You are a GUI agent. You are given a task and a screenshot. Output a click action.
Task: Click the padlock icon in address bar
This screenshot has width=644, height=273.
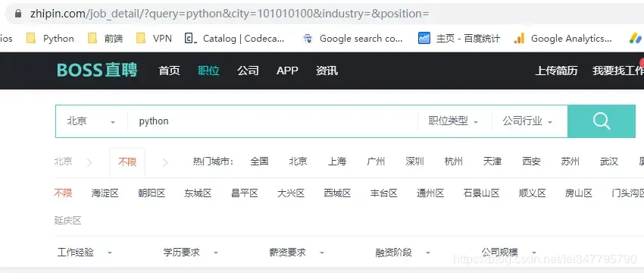coord(17,14)
